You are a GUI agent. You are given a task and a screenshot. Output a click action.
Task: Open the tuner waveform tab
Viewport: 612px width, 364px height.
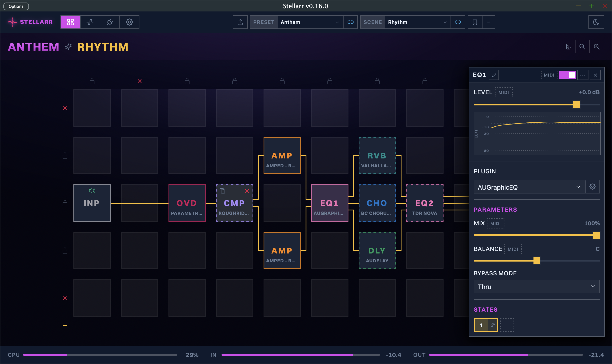click(90, 22)
